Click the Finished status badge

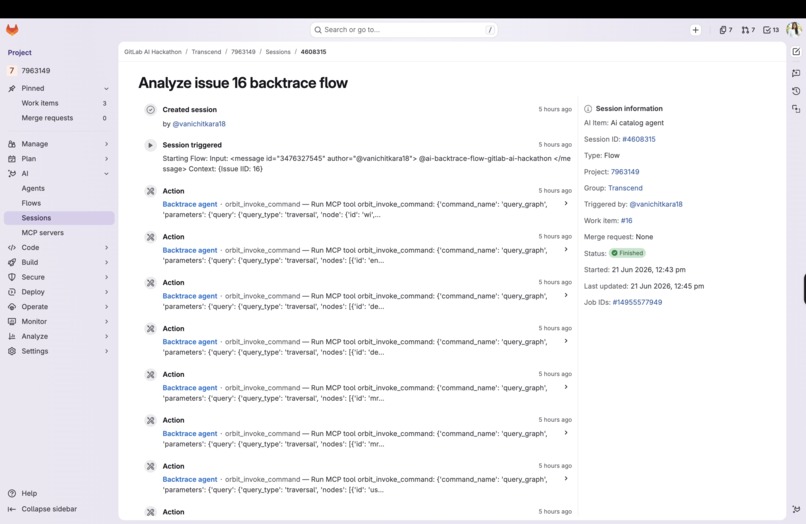point(627,253)
